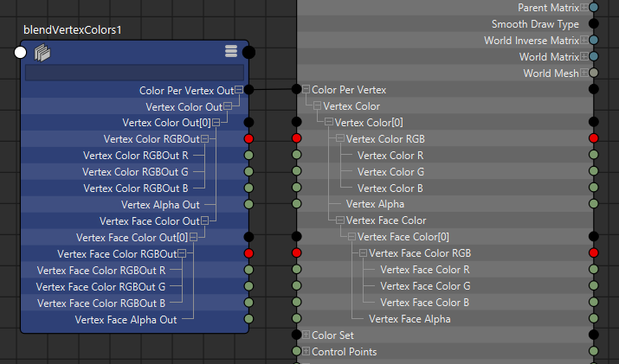Collapse the Color Per Vertex Out attribute
This screenshot has width=619, height=364.
coord(239,90)
